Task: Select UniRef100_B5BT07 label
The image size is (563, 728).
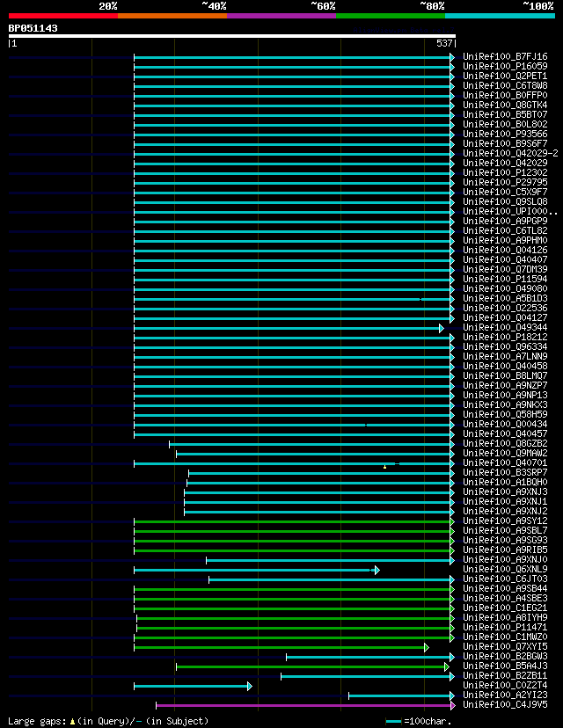Action: pyautogui.click(x=505, y=114)
